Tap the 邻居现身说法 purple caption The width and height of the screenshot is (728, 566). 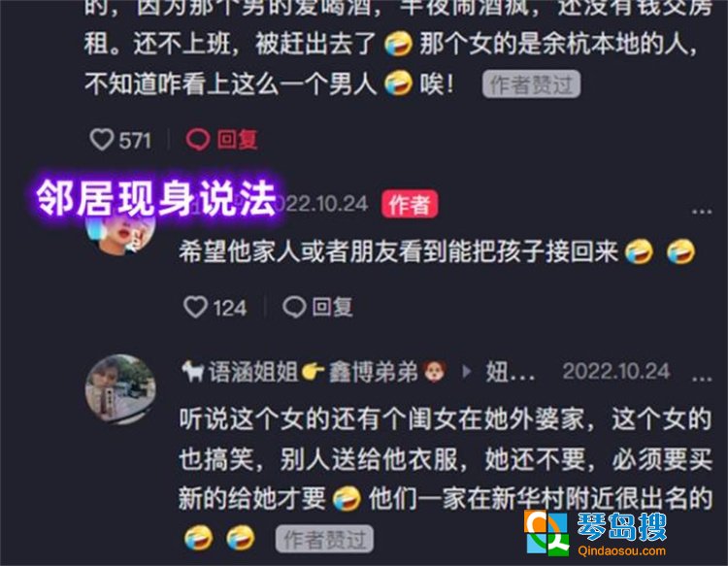pyautogui.click(x=157, y=198)
